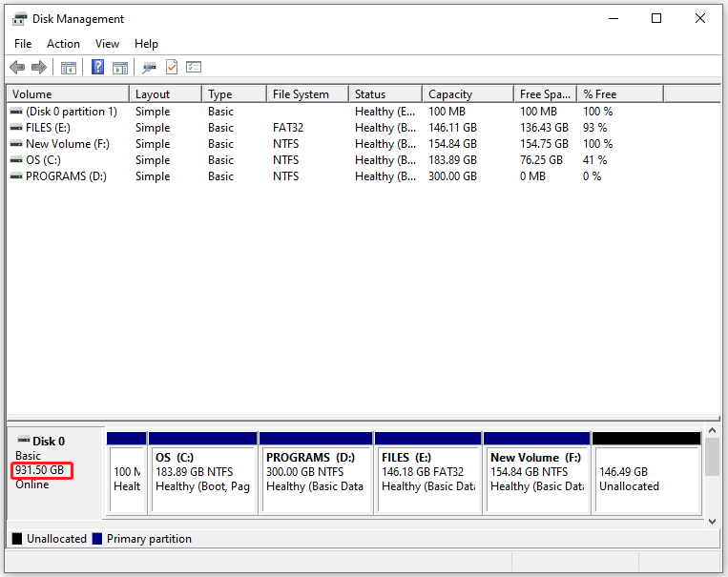
Task: Click the disk pane vertical scrollbar thumb
Action: pos(712,456)
